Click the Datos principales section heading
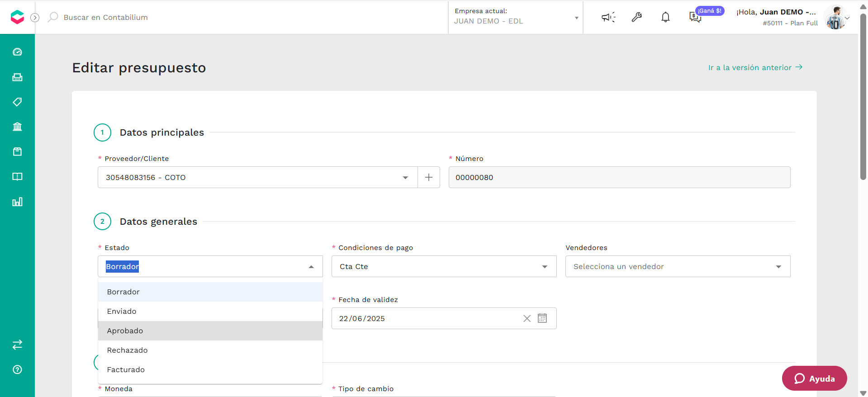 coord(162,132)
